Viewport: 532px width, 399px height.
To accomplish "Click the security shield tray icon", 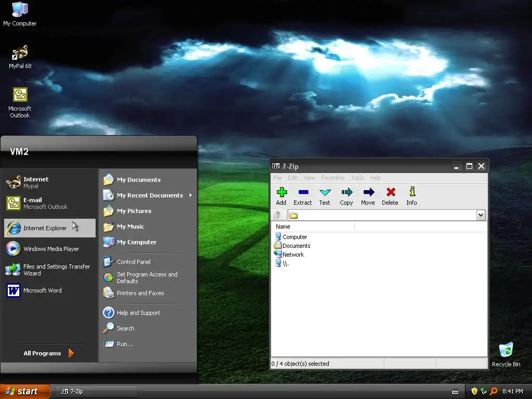I will (474, 391).
